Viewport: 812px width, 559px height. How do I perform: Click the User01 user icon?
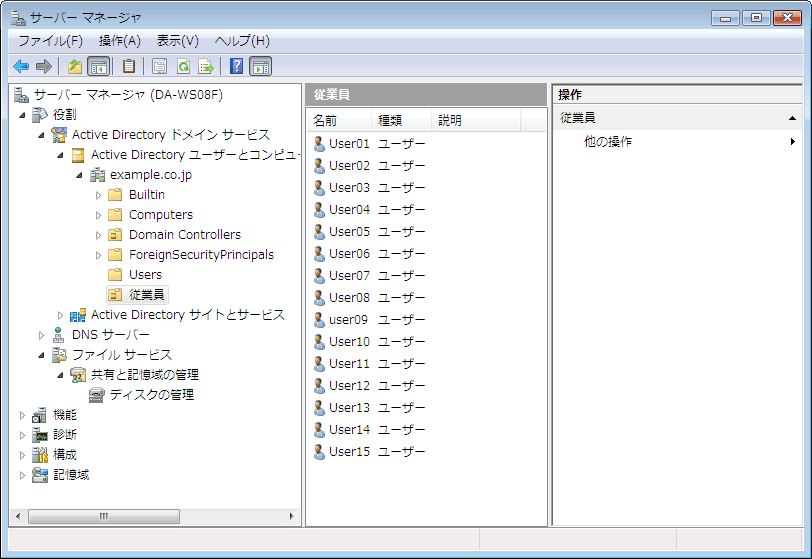click(x=320, y=144)
